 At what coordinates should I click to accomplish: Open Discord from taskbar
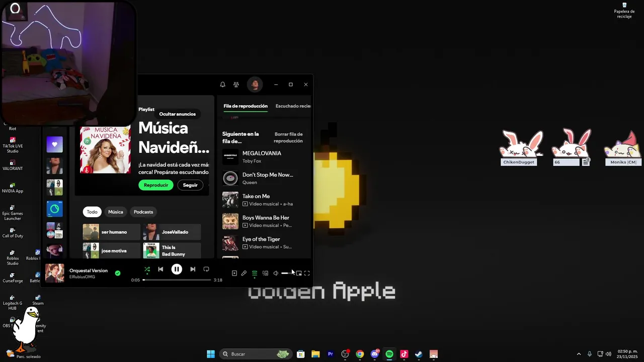click(x=375, y=354)
